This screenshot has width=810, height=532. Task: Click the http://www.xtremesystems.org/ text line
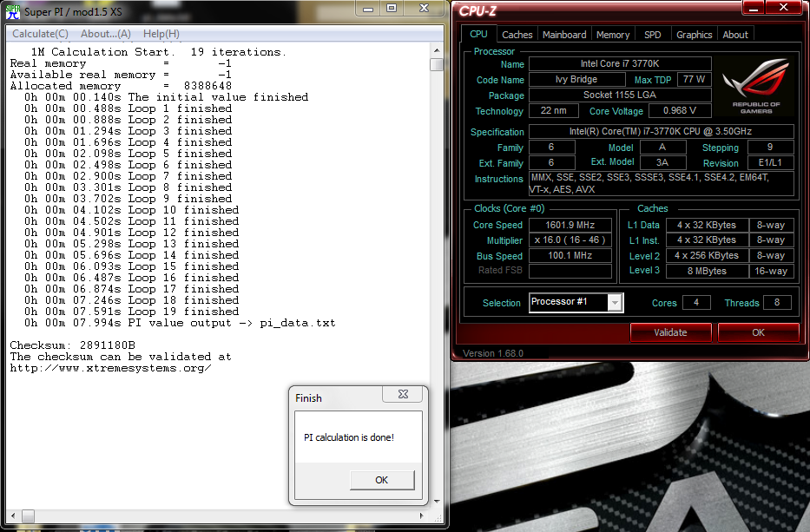point(110,368)
